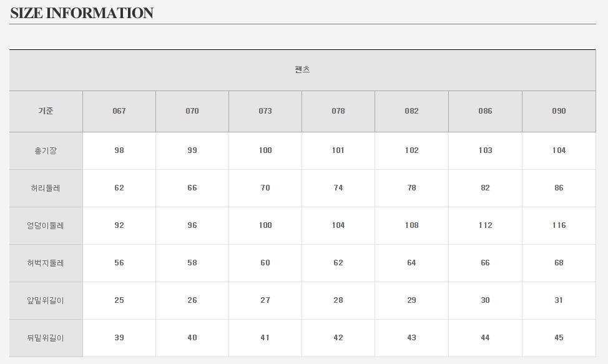608x364 pixels.
Task: Click 허벅지둘레 value 58 for size 070
Action: pyautogui.click(x=192, y=263)
